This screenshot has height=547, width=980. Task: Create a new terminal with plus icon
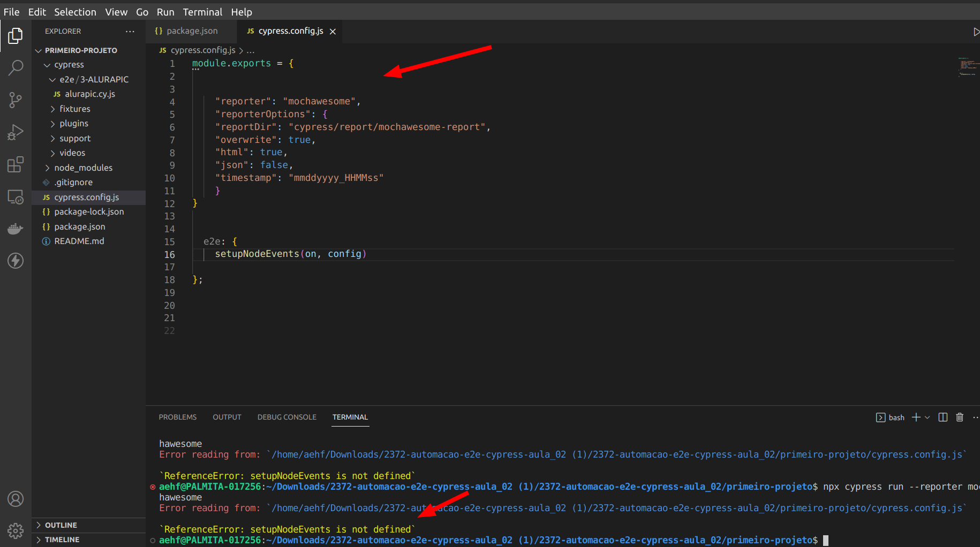tap(916, 417)
